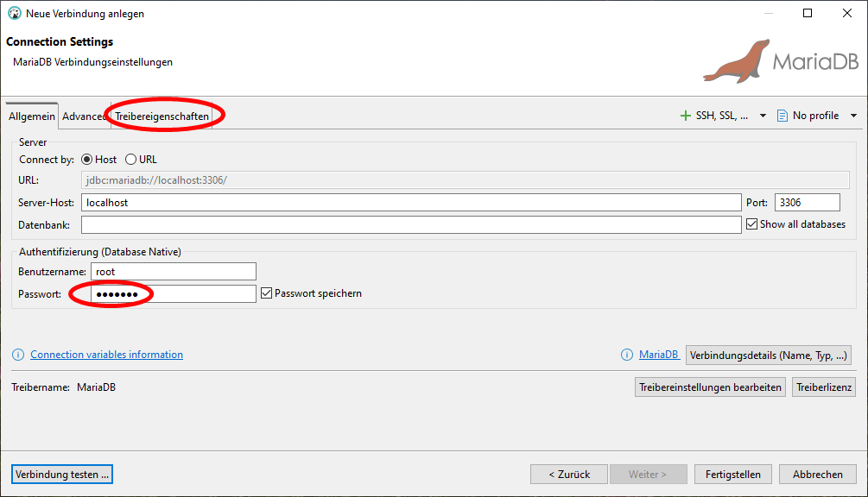
Task: Uncheck Show all databases checkbox
Action: click(x=751, y=224)
